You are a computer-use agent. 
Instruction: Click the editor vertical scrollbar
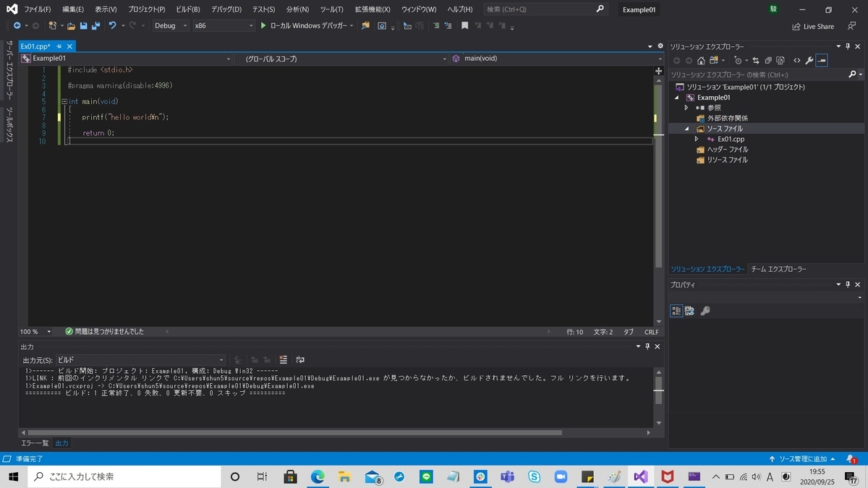point(658,176)
